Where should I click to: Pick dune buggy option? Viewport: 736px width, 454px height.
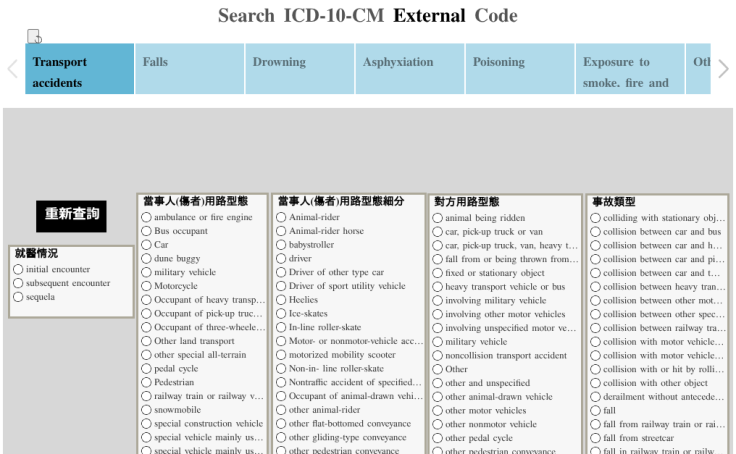pyautogui.click(x=146, y=259)
